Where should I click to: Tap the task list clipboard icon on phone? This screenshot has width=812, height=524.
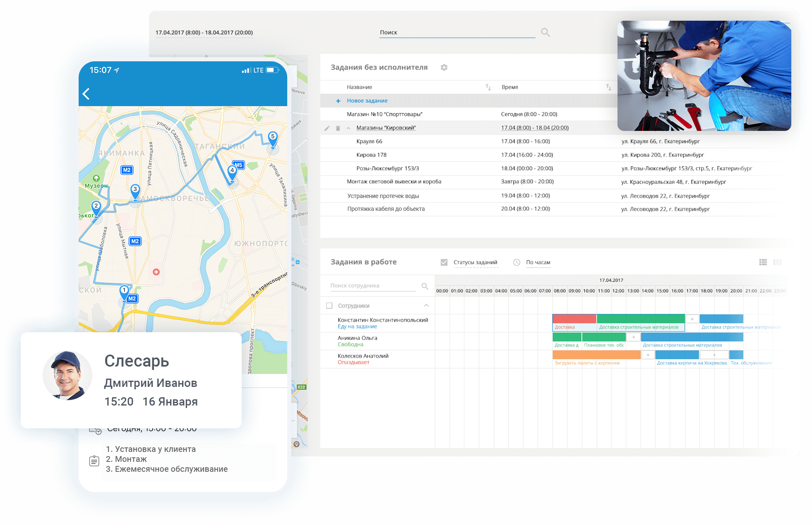(x=94, y=461)
